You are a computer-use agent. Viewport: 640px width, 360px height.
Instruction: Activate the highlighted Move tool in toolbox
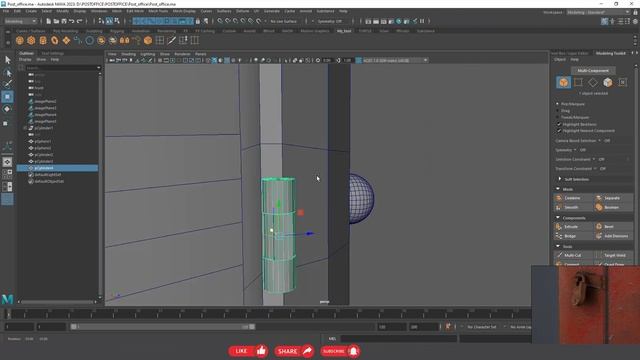click(7, 97)
